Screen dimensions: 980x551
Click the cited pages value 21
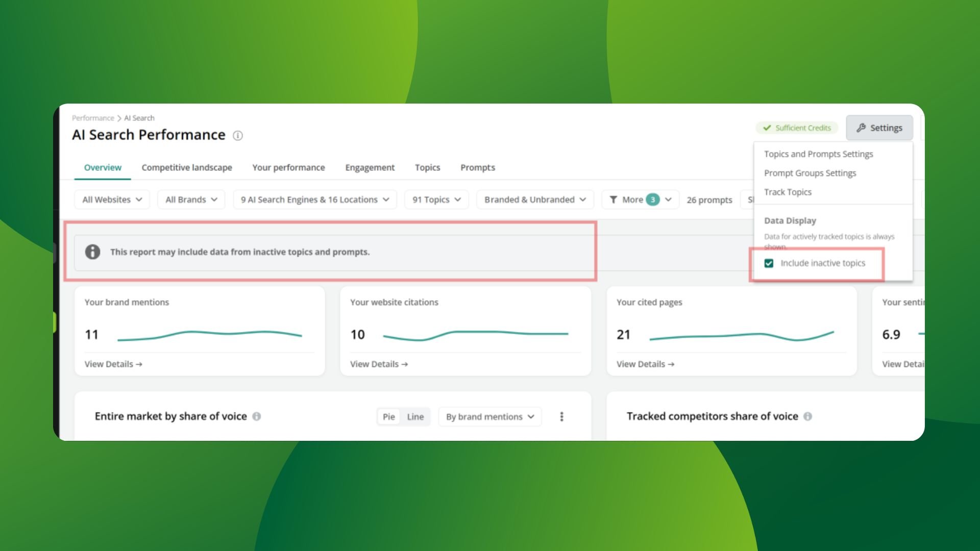[x=623, y=335]
